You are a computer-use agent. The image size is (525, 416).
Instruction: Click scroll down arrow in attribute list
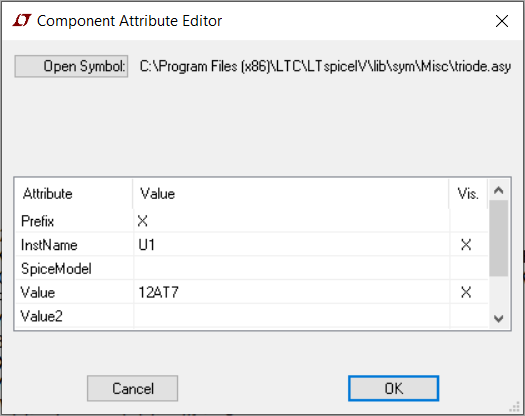pos(499,318)
